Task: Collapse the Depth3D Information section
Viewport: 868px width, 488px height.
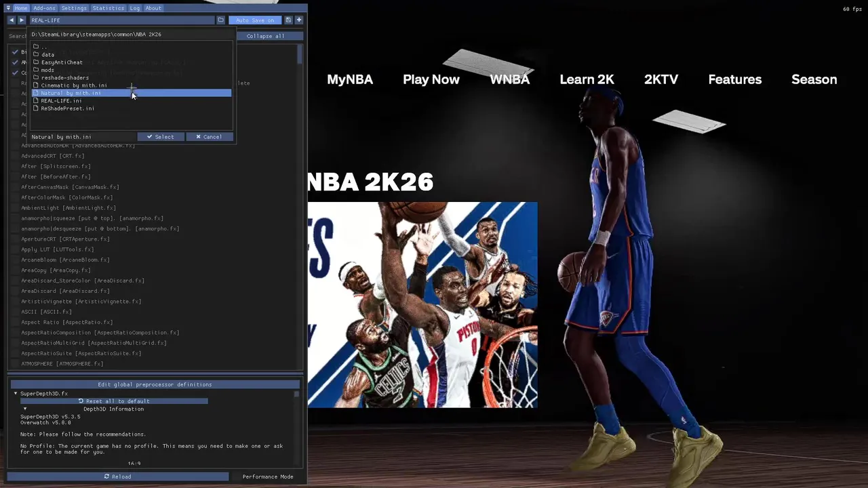Action: (x=25, y=409)
